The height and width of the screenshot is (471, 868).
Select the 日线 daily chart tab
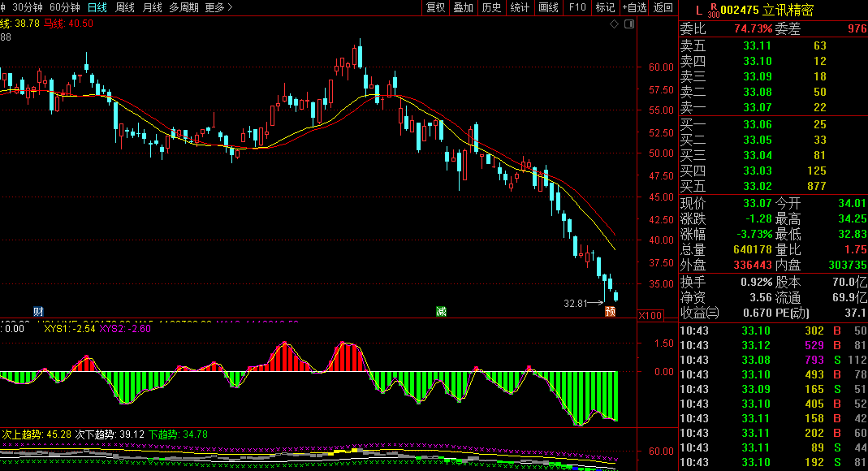[97, 8]
